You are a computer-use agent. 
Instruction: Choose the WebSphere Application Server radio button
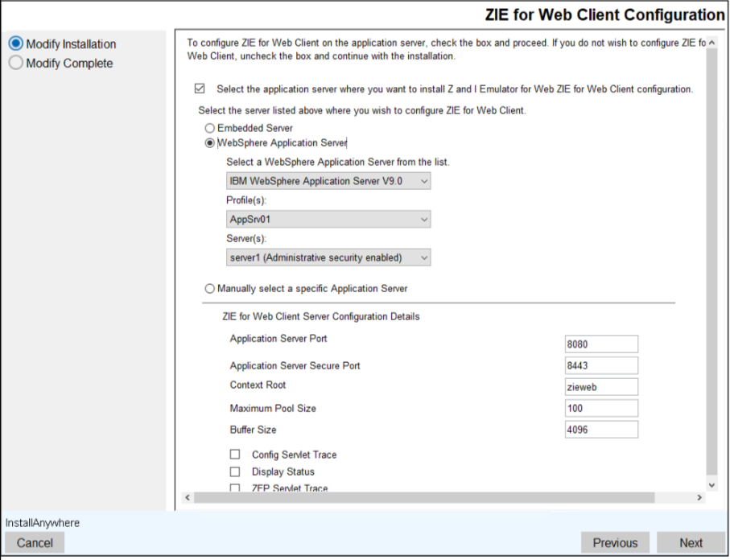[210, 143]
